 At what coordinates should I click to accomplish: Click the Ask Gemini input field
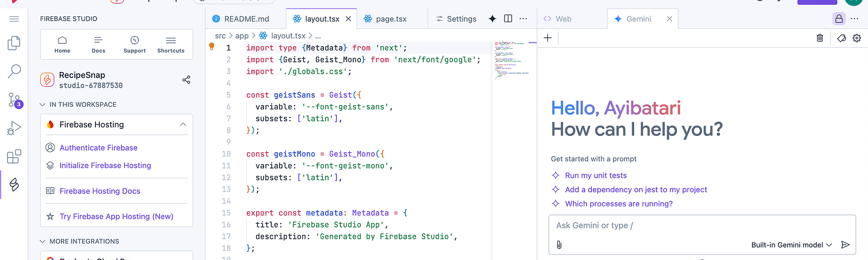click(x=702, y=225)
